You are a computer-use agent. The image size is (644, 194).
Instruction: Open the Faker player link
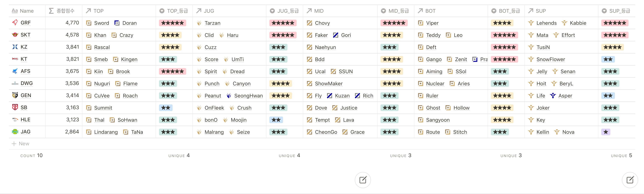pyautogui.click(x=321, y=35)
